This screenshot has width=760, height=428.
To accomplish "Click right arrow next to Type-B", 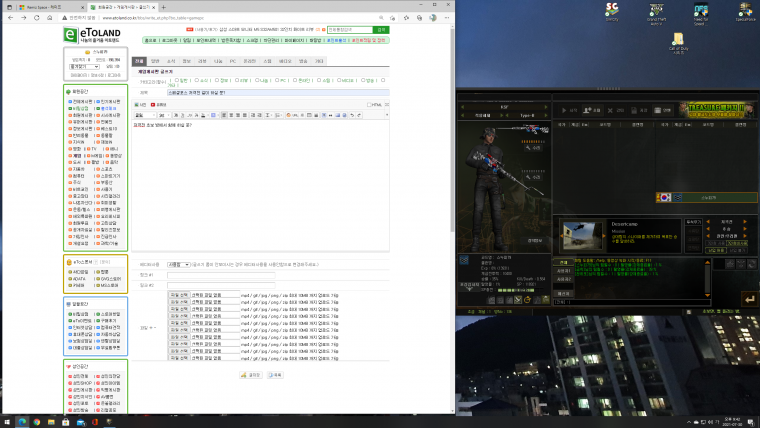I will (x=546, y=115).
